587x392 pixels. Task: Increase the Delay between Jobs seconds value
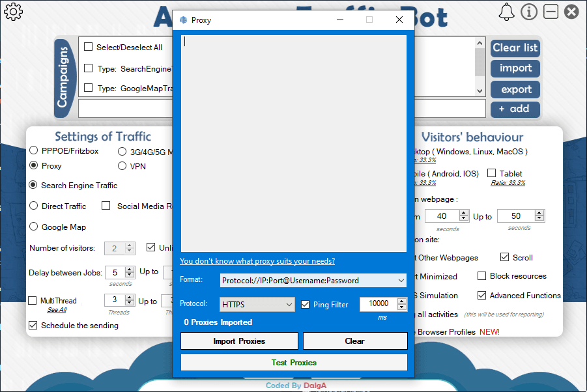[130, 270]
